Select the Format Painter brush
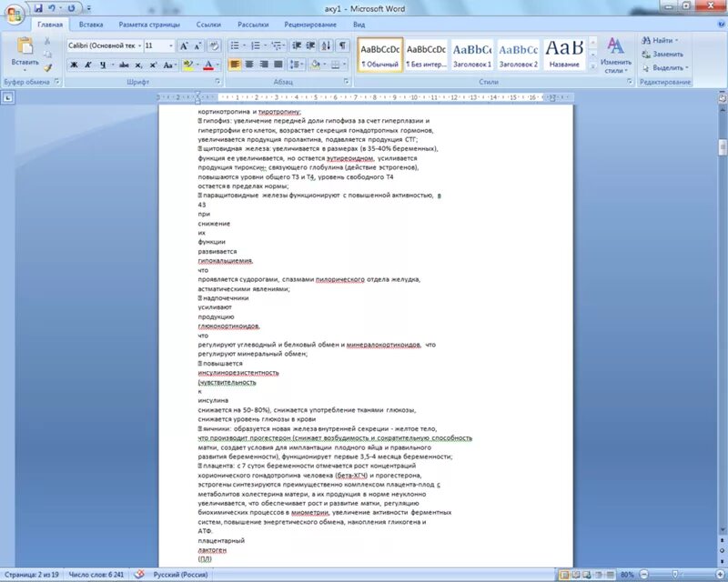Image resolution: width=728 pixels, height=582 pixels. pos(48,68)
